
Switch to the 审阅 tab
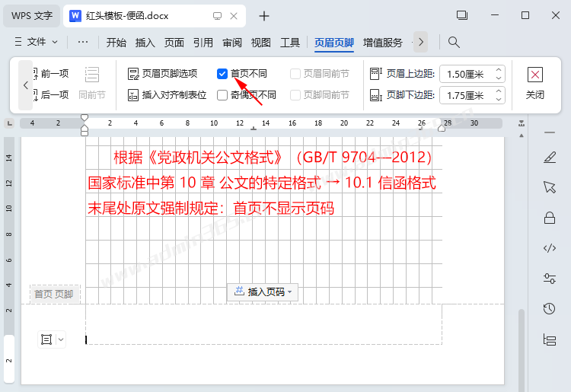coord(232,43)
